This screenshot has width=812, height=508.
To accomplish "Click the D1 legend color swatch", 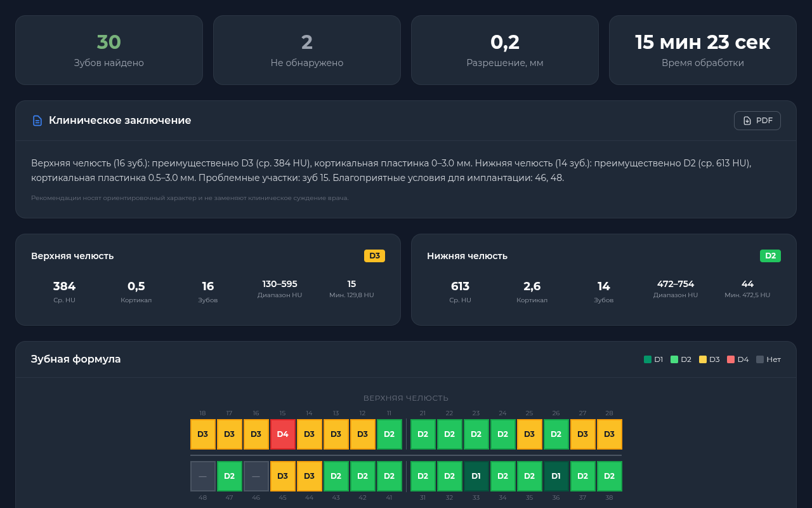I will (x=648, y=359).
